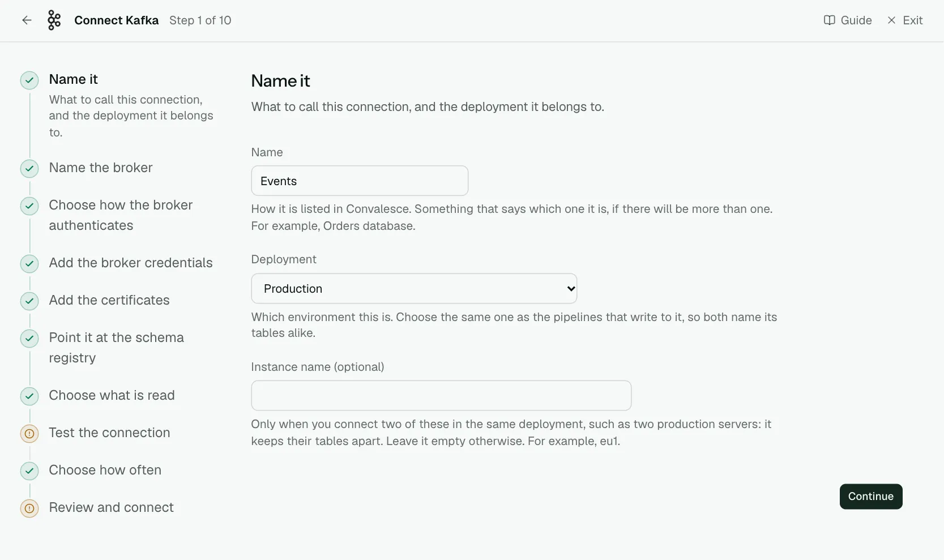Select the Name it step in the sidebar
The width and height of the screenshot is (944, 560).
click(73, 79)
